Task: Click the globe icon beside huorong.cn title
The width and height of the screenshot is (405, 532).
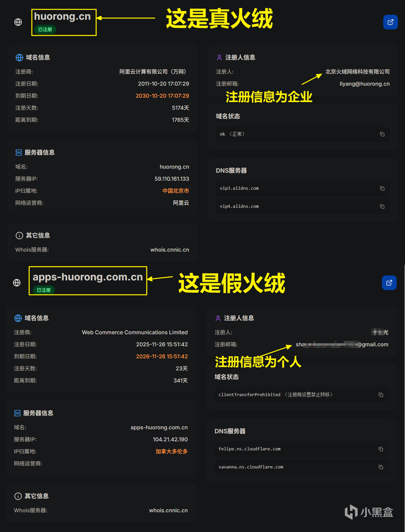Action: (x=18, y=22)
